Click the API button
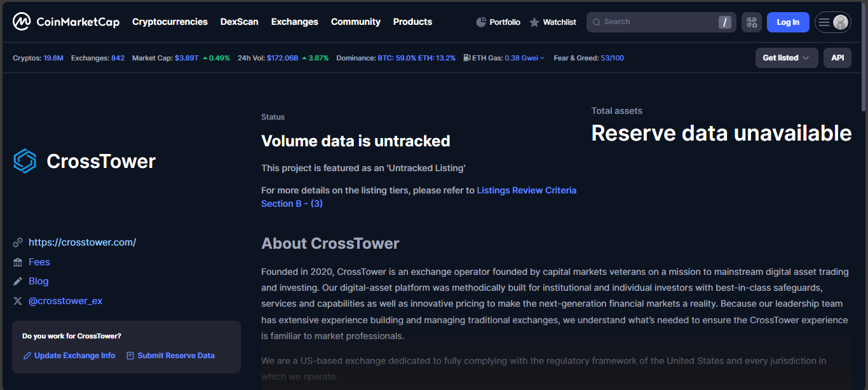Viewport: 868px width, 390px height. tap(837, 58)
